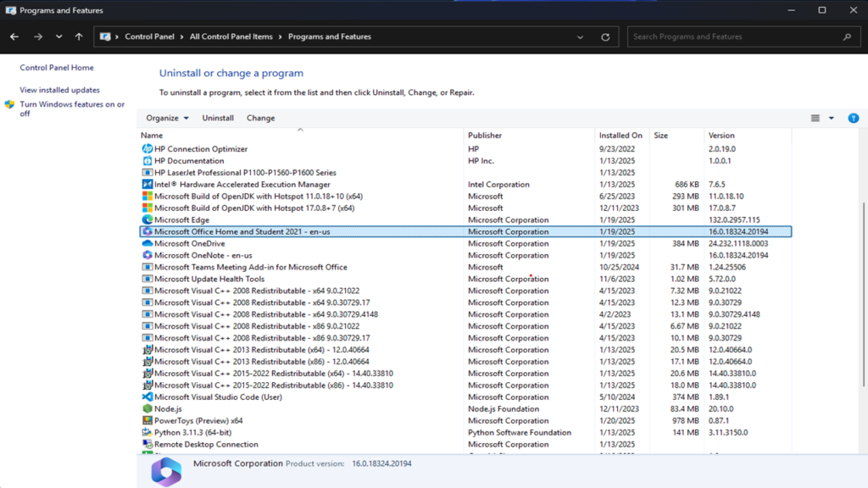Click the Intel Corporation publisher cell

pos(498,184)
